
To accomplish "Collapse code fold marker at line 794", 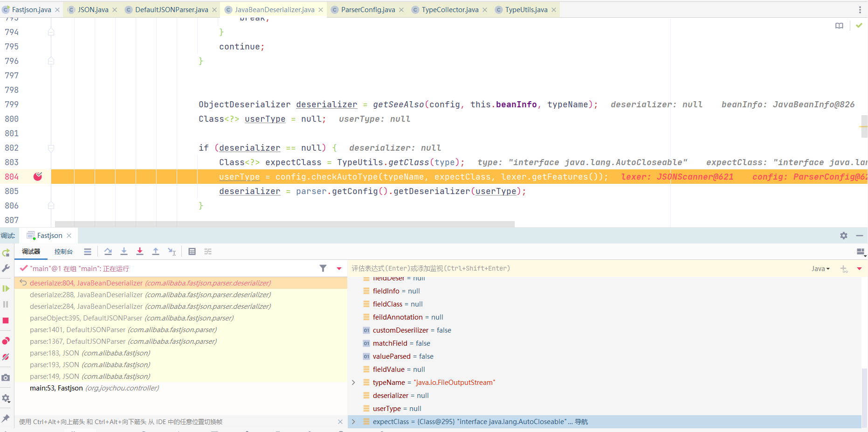I will [51, 32].
